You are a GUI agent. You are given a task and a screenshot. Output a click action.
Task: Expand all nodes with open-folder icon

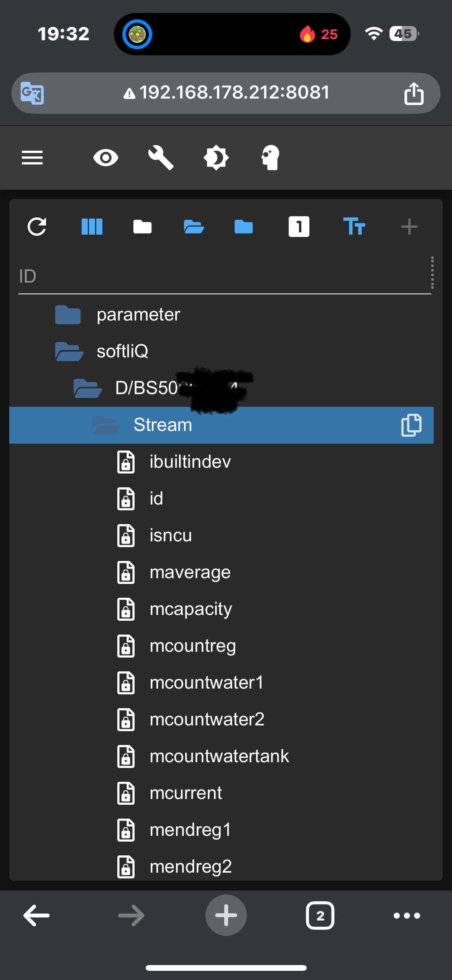tap(194, 227)
